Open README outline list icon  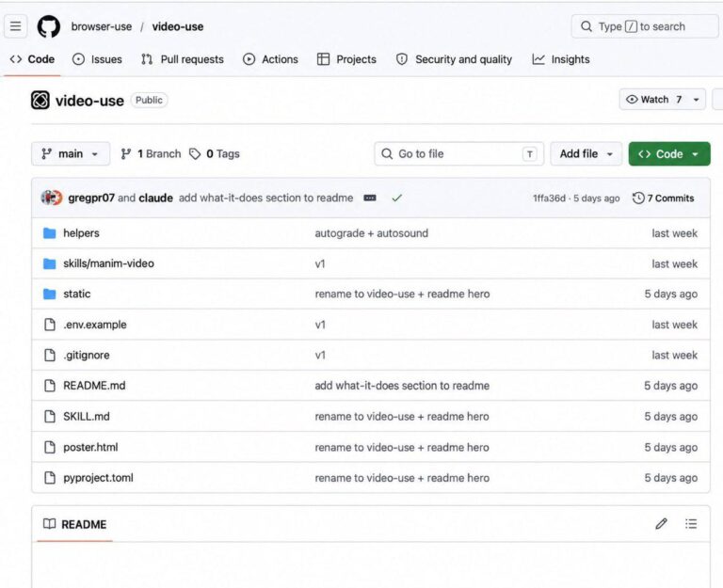click(x=691, y=524)
